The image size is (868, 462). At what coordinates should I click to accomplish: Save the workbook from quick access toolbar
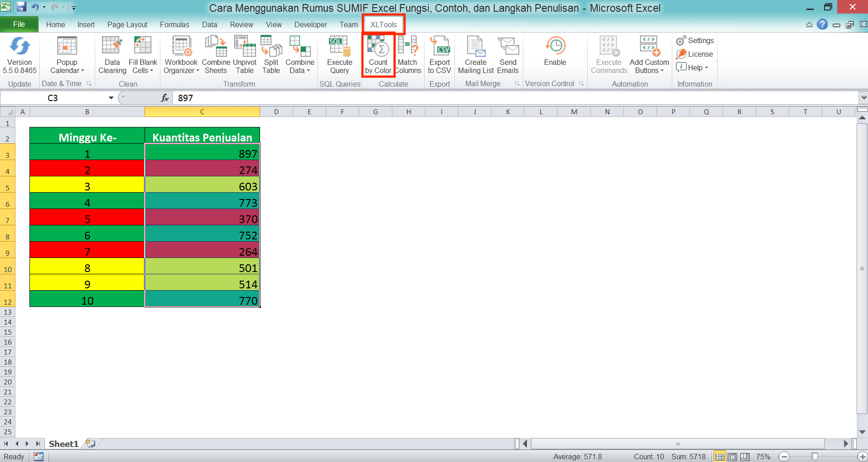point(21,7)
